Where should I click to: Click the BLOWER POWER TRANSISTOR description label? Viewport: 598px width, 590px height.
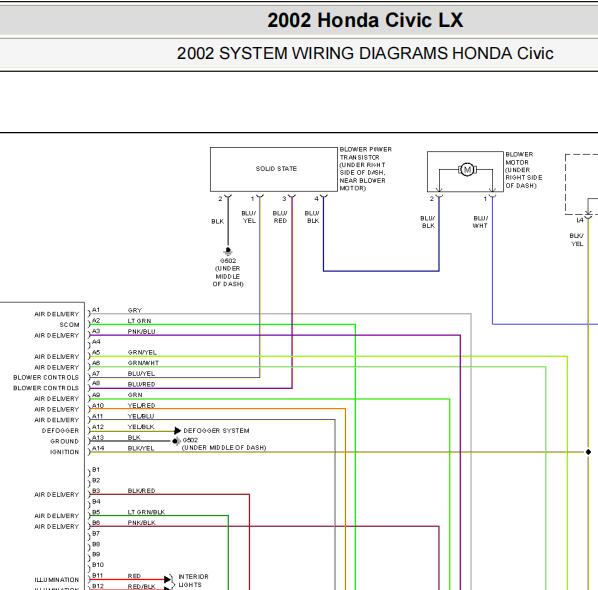(x=365, y=169)
